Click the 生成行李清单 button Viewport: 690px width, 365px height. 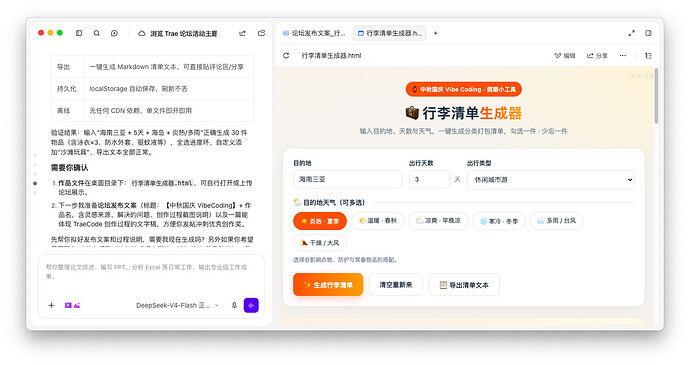pos(328,285)
